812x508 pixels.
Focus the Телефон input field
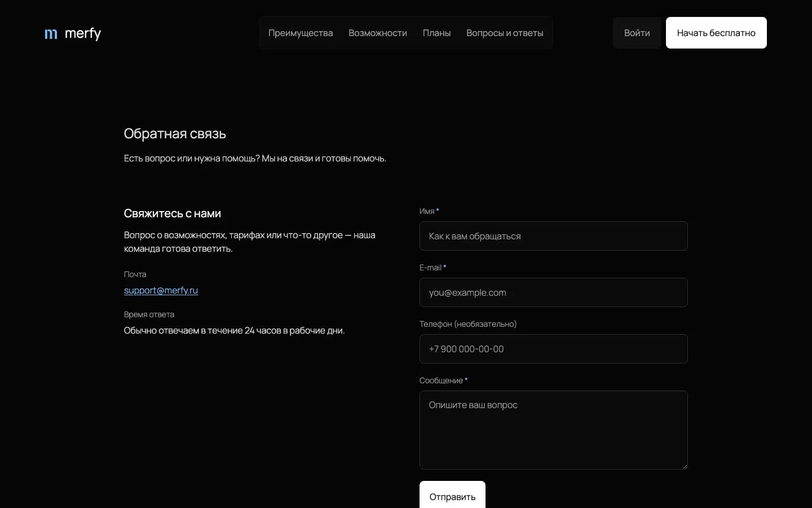554,349
